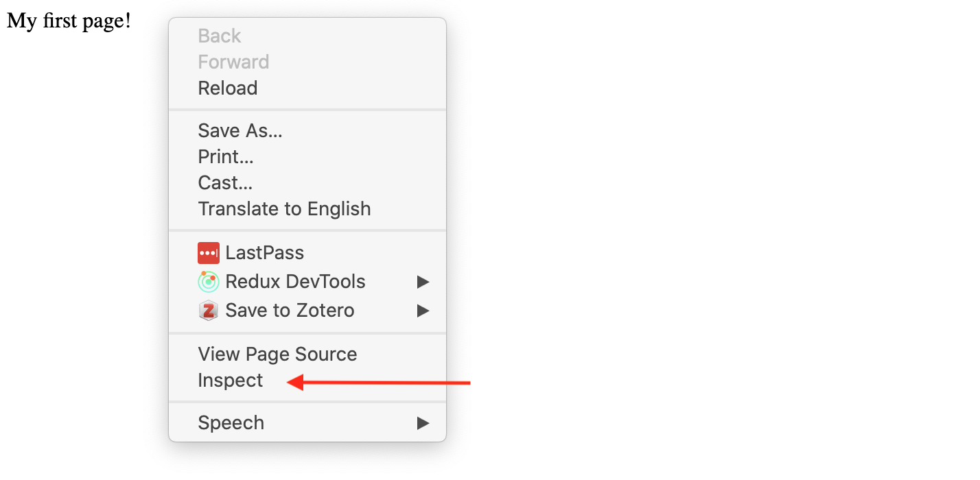Open the Save As... option
The image size is (980, 480).
tap(240, 131)
